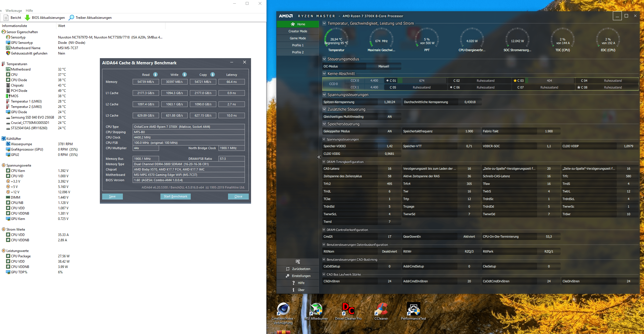Click the Treiber Aktualisierungen magnifier icon

[72, 18]
